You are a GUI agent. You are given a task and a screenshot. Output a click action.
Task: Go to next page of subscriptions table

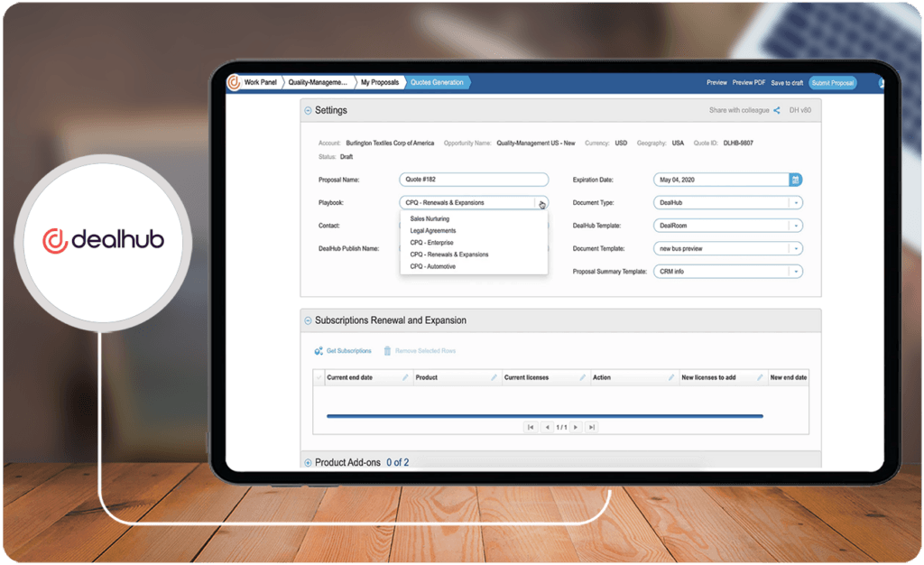[x=576, y=427]
